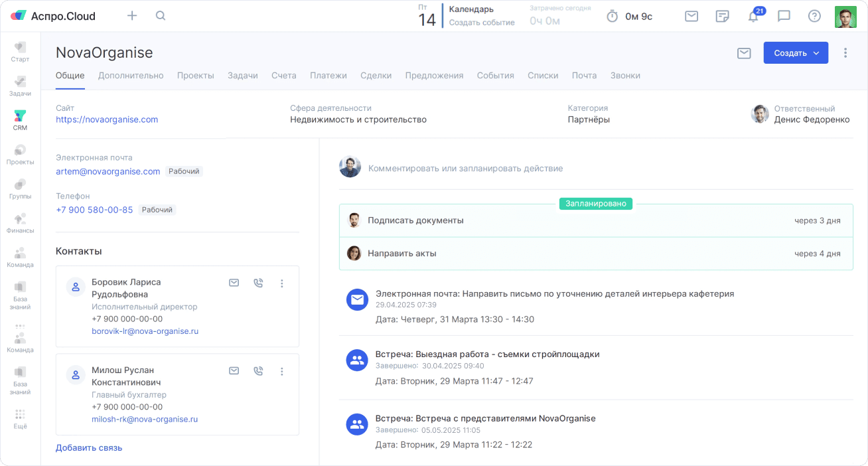Open the help question mark icon

(x=814, y=16)
